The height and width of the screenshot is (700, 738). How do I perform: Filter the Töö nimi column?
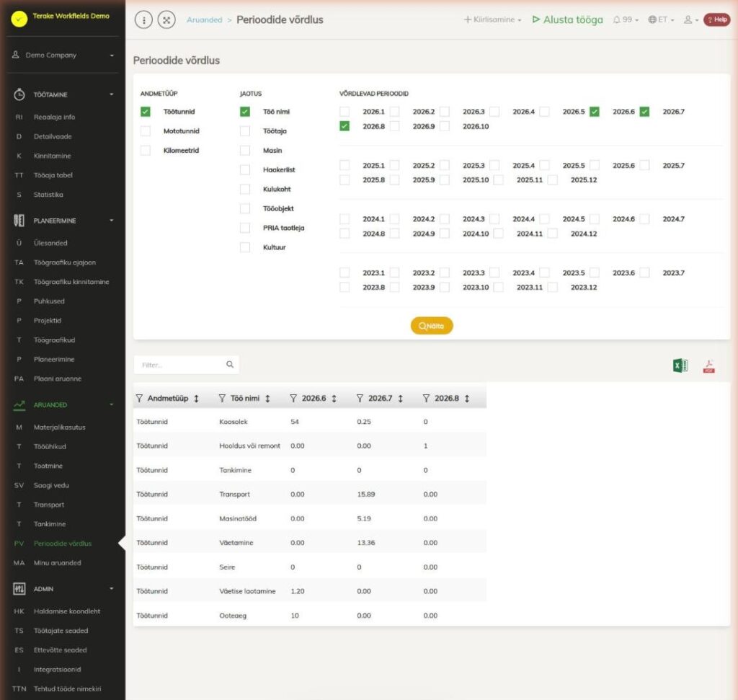(222, 398)
